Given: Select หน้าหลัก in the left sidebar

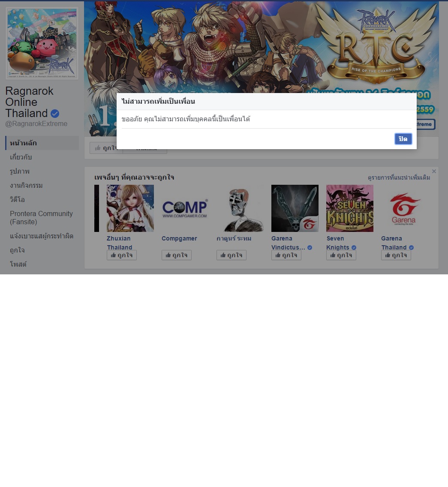Looking at the screenshot, I should (x=42, y=143).
